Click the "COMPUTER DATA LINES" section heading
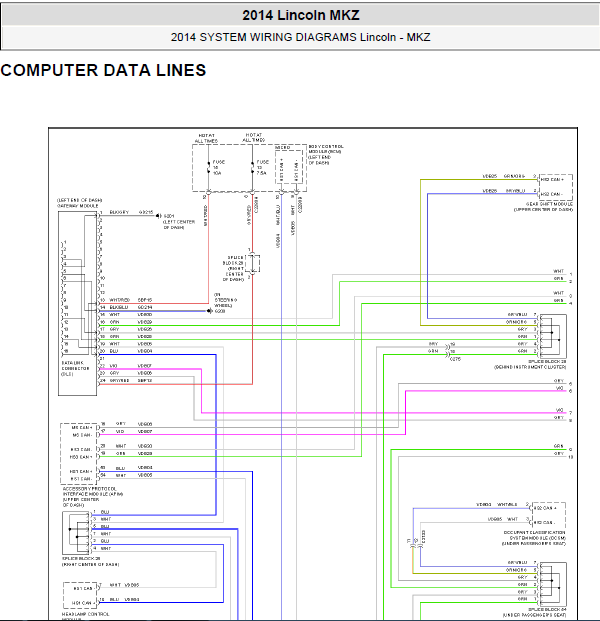The image size is (600, 621). tap(103, 70)
